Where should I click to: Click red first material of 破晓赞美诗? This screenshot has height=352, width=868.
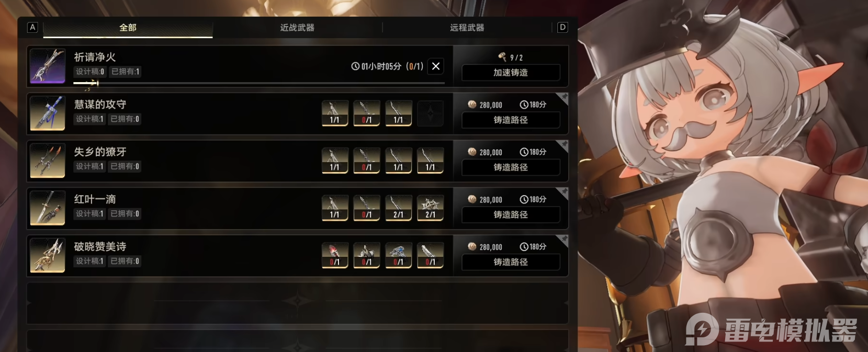(335, 255)
